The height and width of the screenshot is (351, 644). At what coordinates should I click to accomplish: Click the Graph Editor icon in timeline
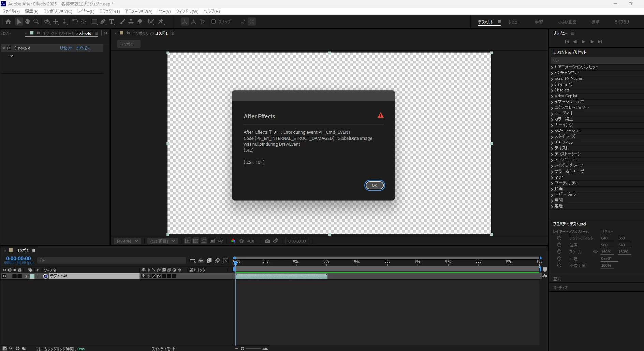[x=225, y=261]
